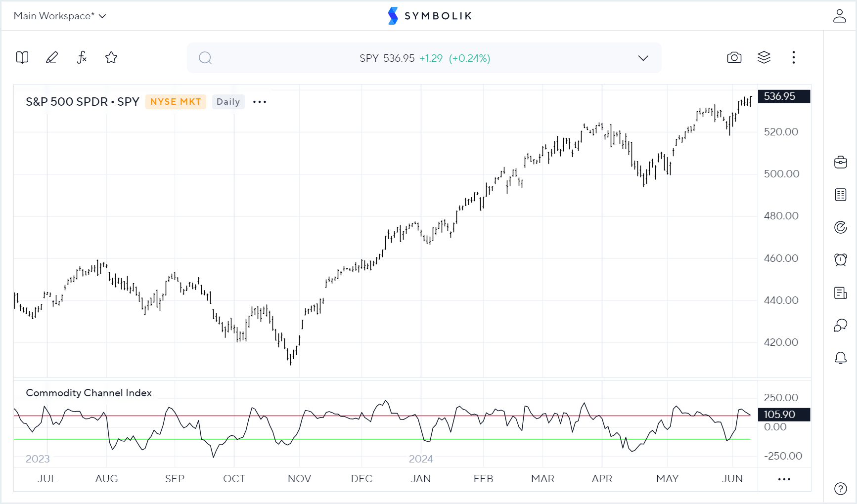Click the (+0.24%) percent change value

tap(470, 58)
